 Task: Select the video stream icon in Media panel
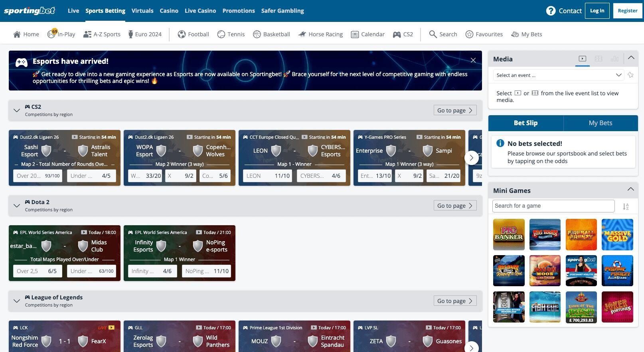pos(582,59)
